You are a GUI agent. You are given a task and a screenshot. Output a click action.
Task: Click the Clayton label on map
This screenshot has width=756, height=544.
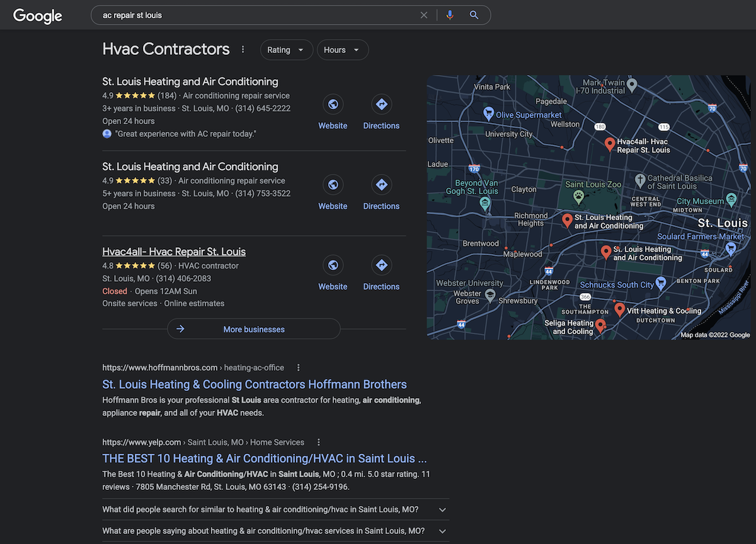point(524,189)
